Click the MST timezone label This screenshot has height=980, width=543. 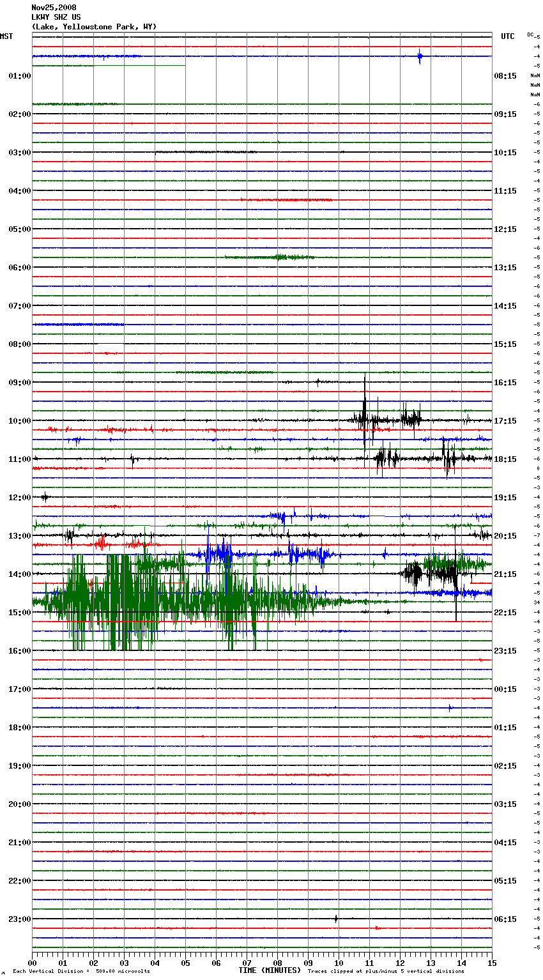[x=6, y=36]
